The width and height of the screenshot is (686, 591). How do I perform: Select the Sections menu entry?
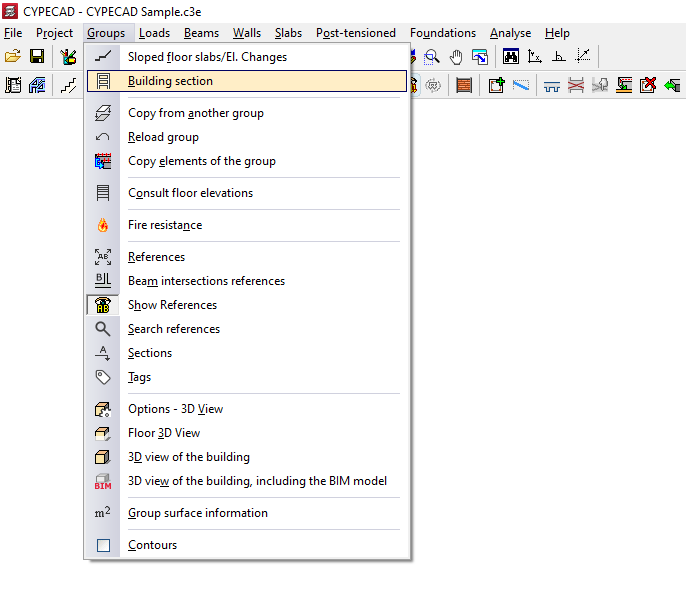point(247,353)
